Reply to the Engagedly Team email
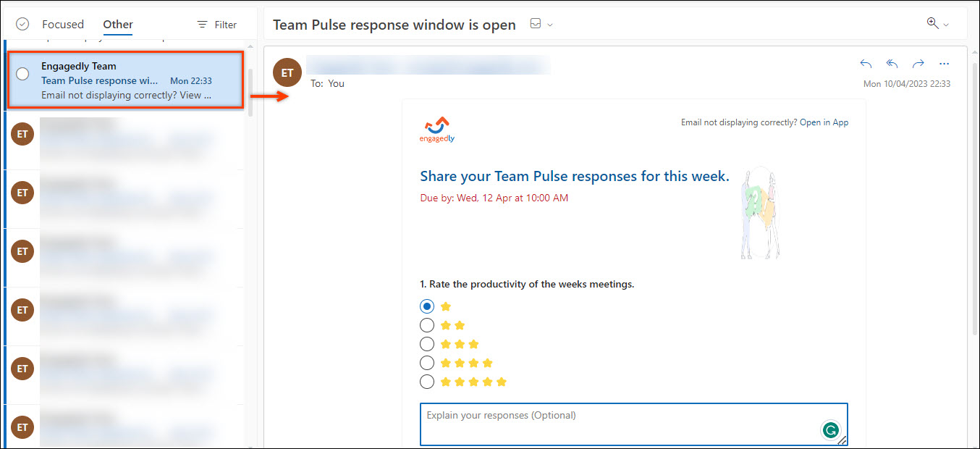Image resolution: width=980 pixels, height=449 pixels. coord(866,64)
